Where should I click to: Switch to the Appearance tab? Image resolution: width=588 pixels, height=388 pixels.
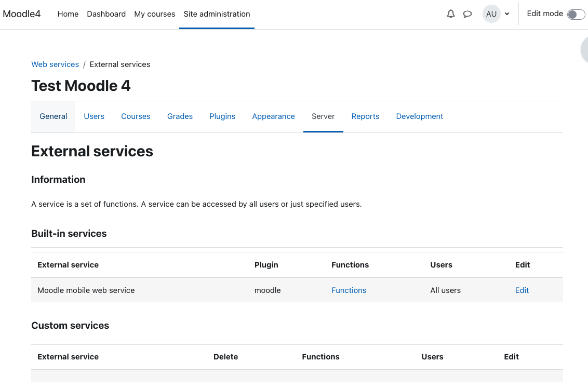pos(273,116)
